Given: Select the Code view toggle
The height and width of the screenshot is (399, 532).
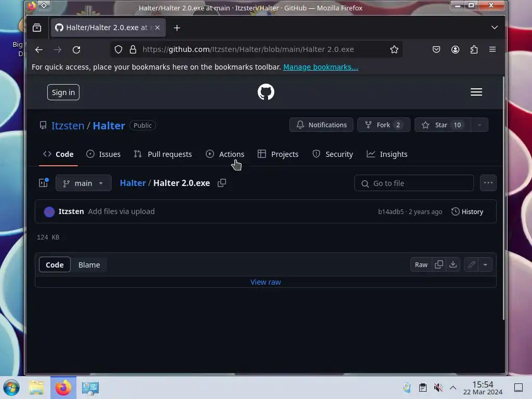Looking at the screenshot, I should click(55, 264).
